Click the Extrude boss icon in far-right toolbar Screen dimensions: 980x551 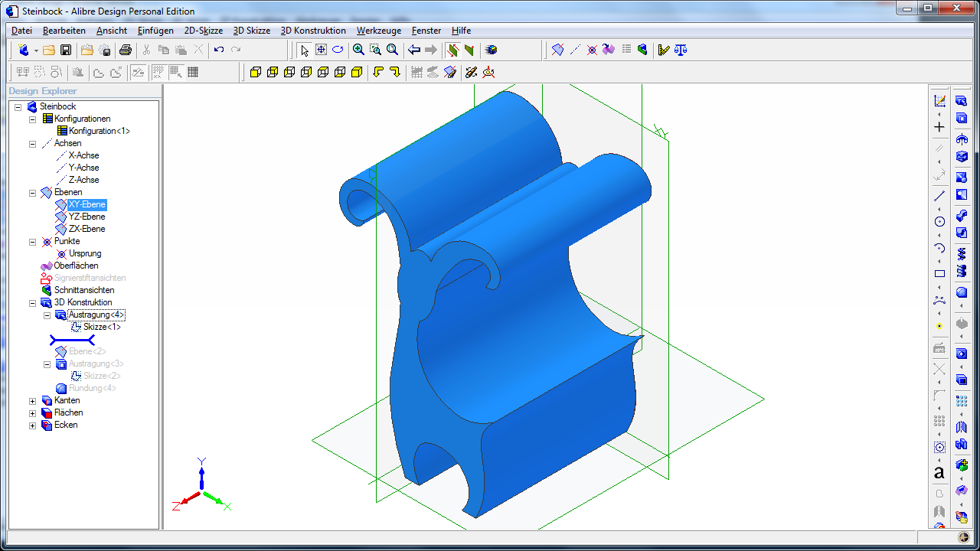[x=962, y=101]
